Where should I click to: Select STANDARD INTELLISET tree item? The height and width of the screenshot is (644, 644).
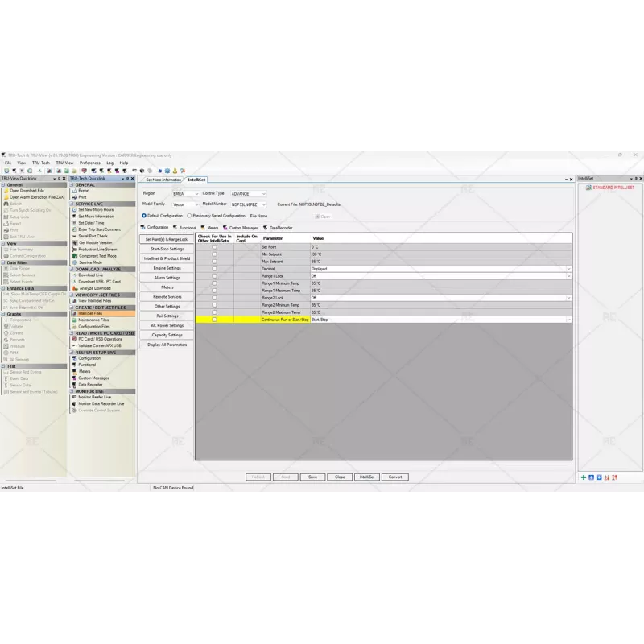tap(613, 188)
